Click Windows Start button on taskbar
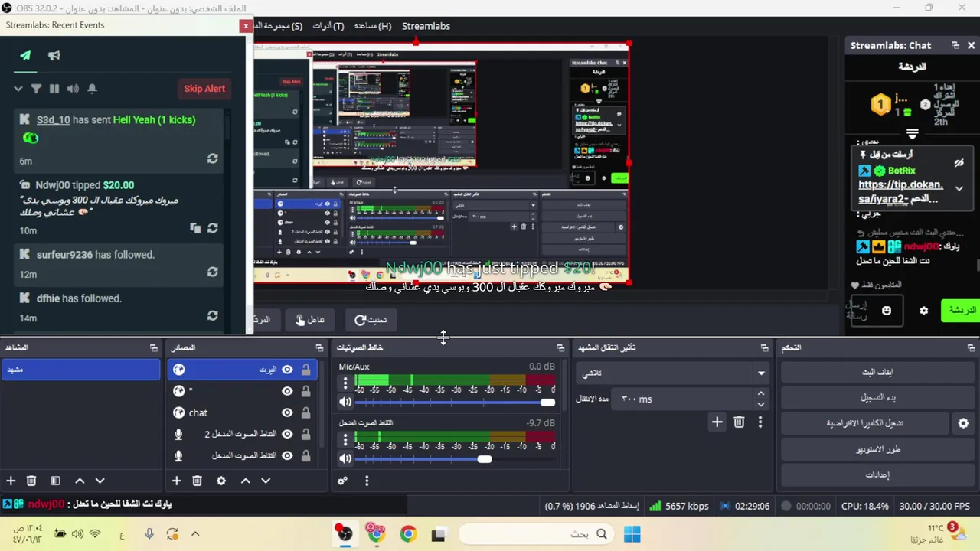The height and width of the screenshot is (551, 980). click(632, 534)
